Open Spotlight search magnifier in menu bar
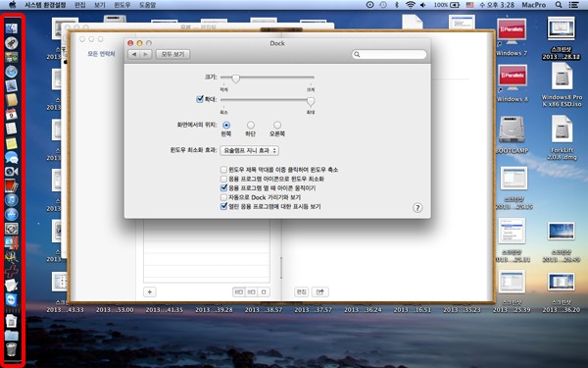 coord(559,5)
